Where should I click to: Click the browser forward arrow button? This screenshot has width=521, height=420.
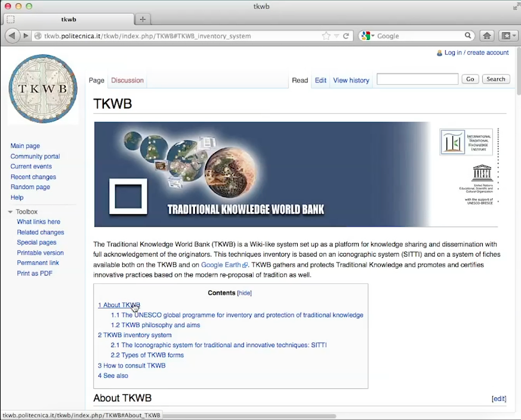click(x=26, y=36)
